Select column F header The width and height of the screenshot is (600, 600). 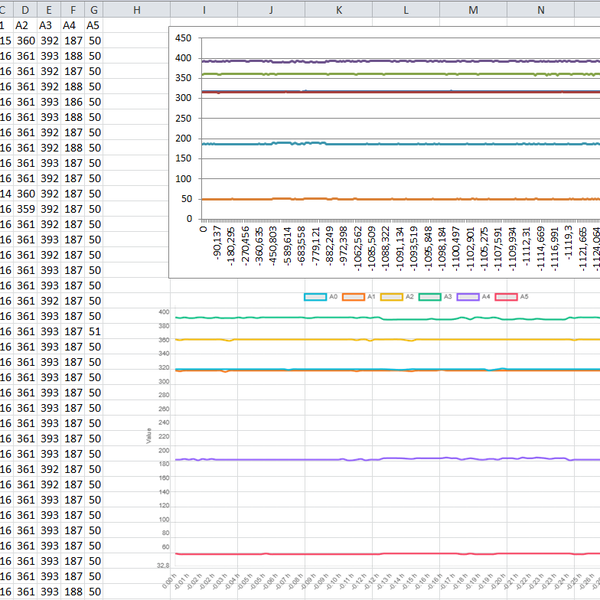[x=73, y=10]
